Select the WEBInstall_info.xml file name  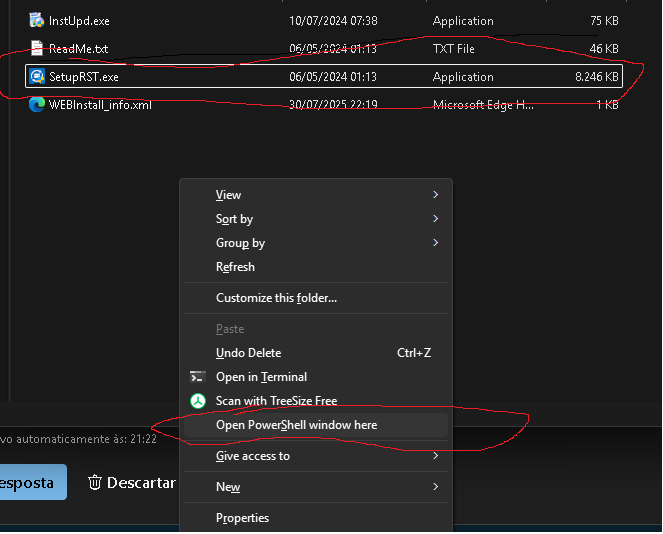pos(100,105)
